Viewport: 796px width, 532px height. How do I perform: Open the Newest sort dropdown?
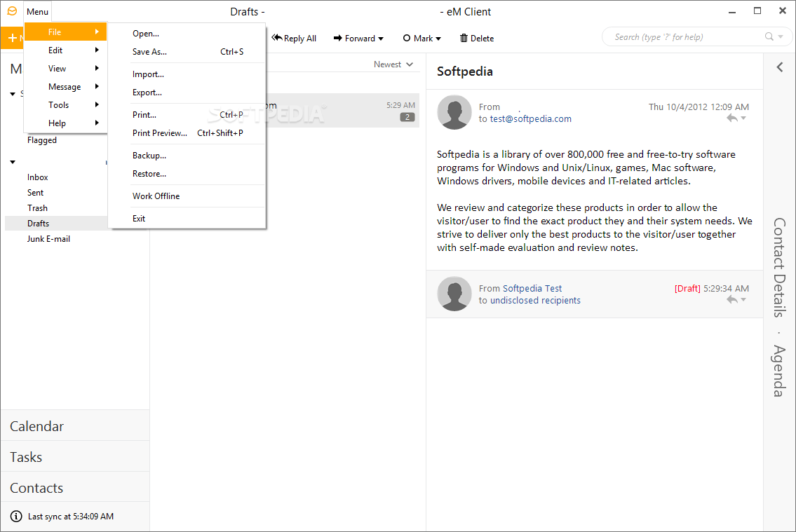pos(393,64)
